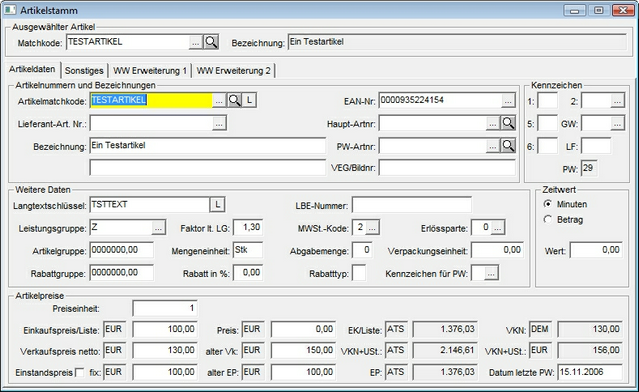
Task: Click the Bezeichnung field with Ein Testartikel
Action: pyautogui.click(x=207, y=145)
